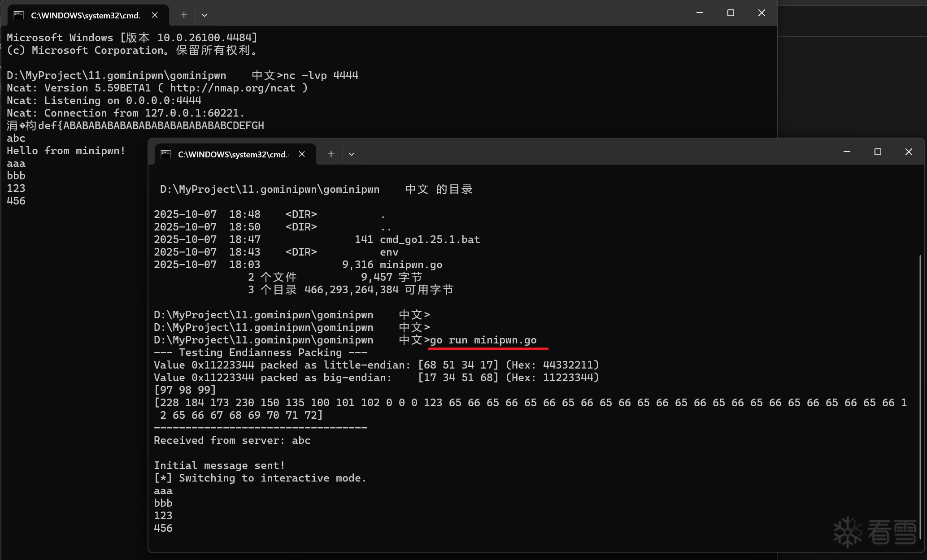This screenshot has height=560, width=927.
Task: Close the background cmd.exe tab
Action: click(155, 15)
